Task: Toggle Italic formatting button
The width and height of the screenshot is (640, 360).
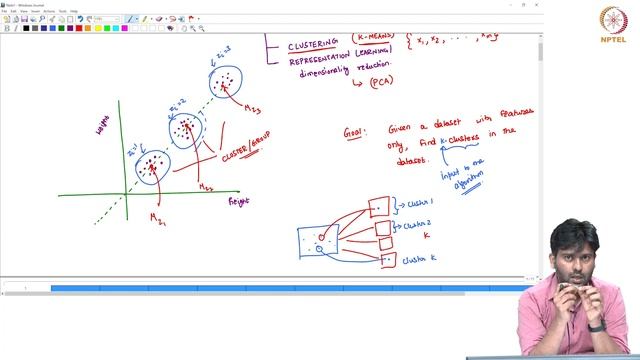Action: coord(16,28)
